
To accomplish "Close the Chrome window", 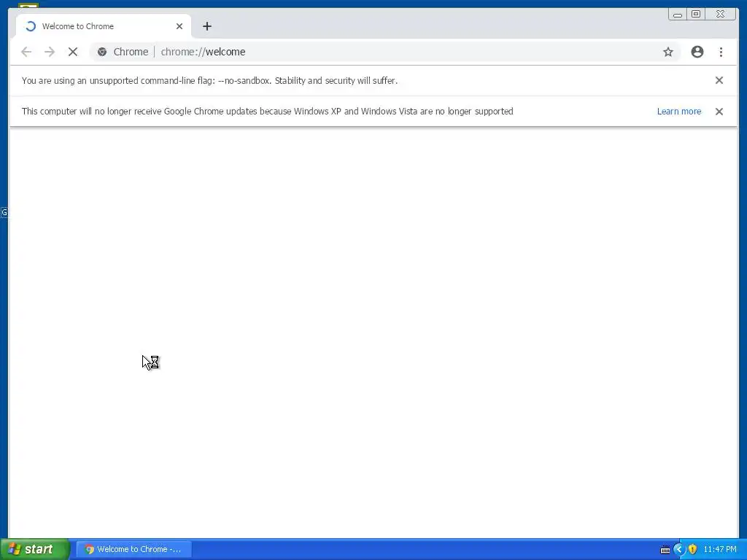I will point(721,15).
